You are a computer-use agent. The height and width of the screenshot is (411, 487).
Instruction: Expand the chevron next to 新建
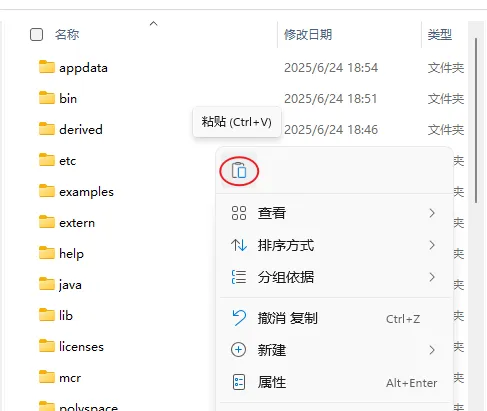click(x=432, y=350)
